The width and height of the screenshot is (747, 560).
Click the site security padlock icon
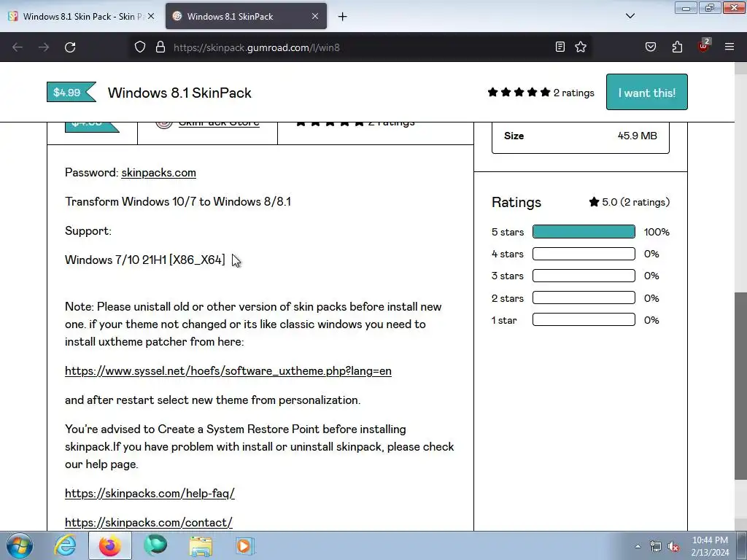[x=160, y=47]
